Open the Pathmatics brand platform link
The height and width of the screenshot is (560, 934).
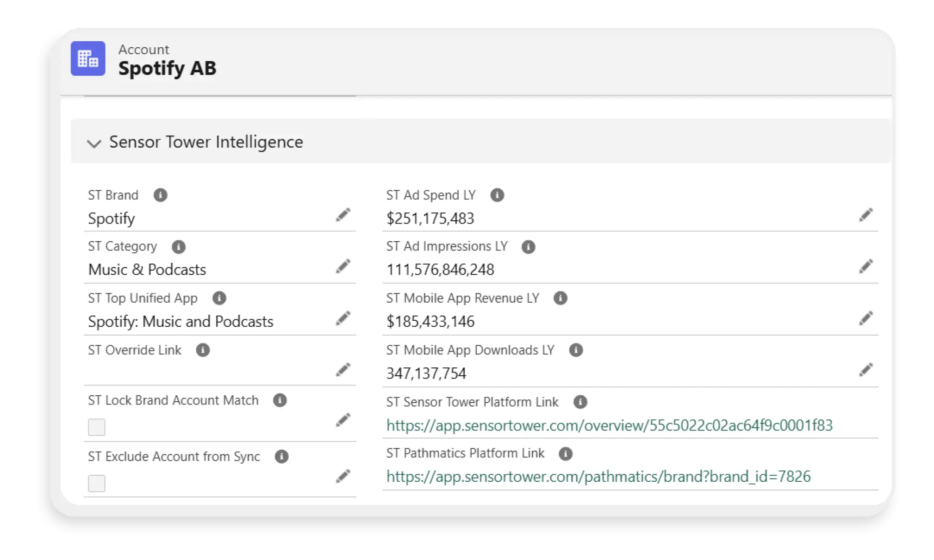598,477
